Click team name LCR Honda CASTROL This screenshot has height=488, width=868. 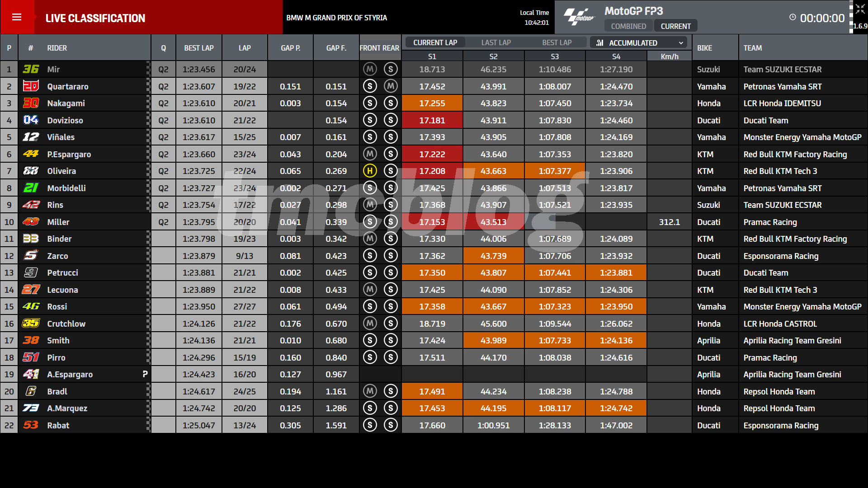coord(780,324)
